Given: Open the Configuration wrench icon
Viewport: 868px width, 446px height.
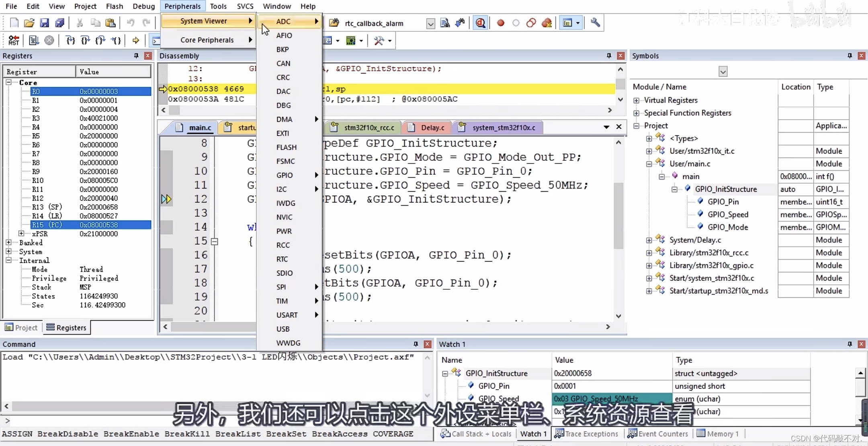Looking at the screenshot, I should click(595, 23).
